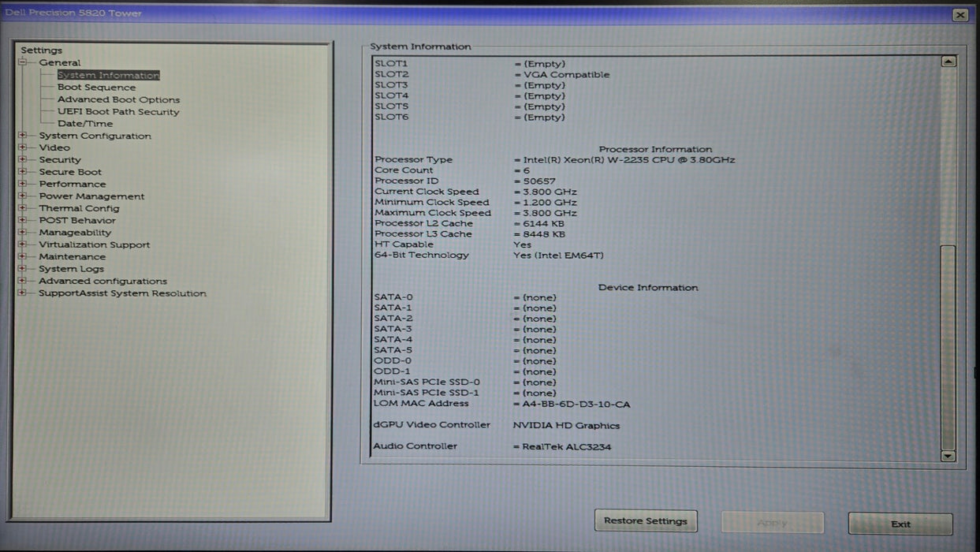The image size is (980, 552).
Task: Click SLOT2 VGA Compatible value
Action: 567,75
